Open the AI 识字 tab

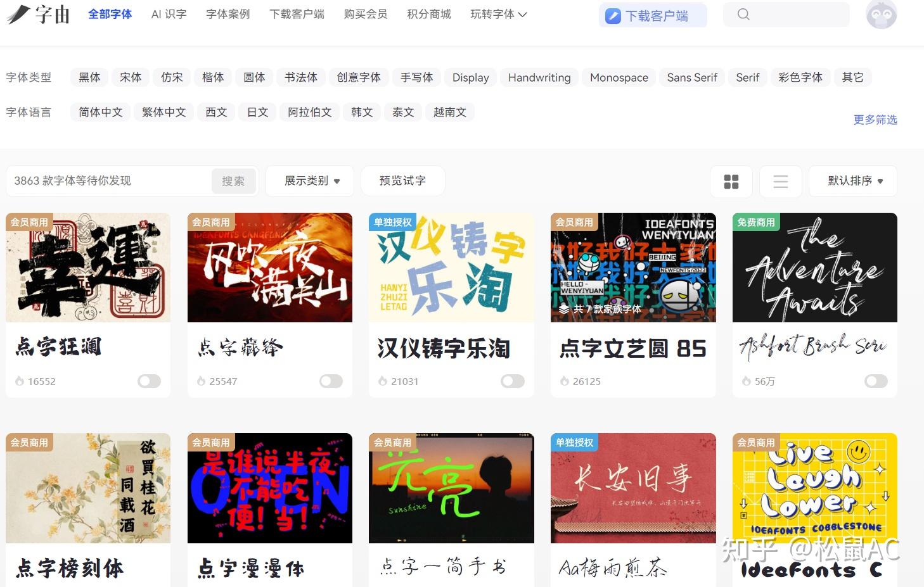169,14
